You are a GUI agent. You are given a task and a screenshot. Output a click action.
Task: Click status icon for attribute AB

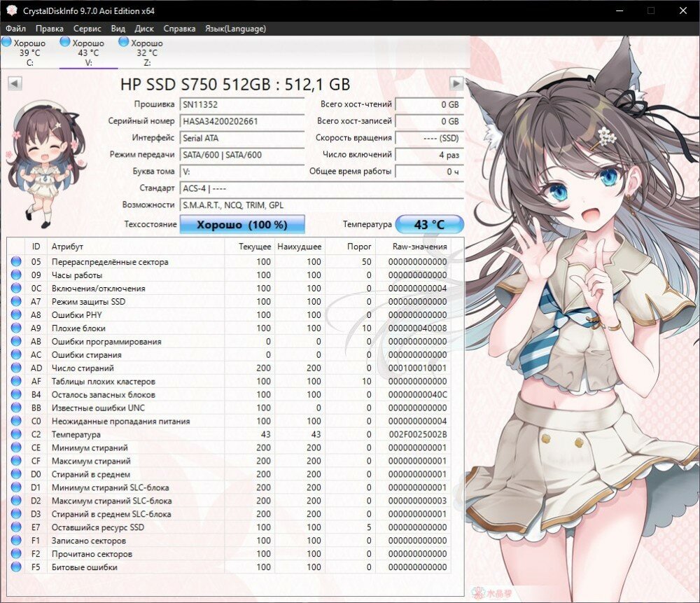click(16, 341)
